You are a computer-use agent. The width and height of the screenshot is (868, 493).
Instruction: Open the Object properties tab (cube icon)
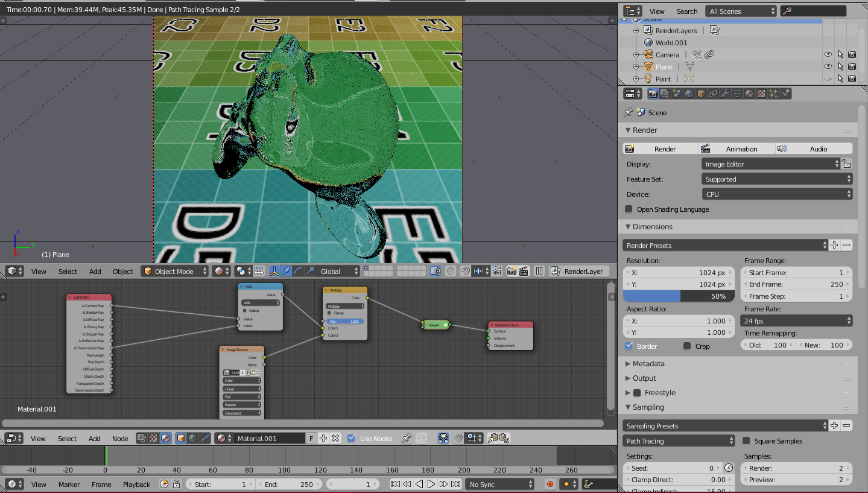coord(700,94)
